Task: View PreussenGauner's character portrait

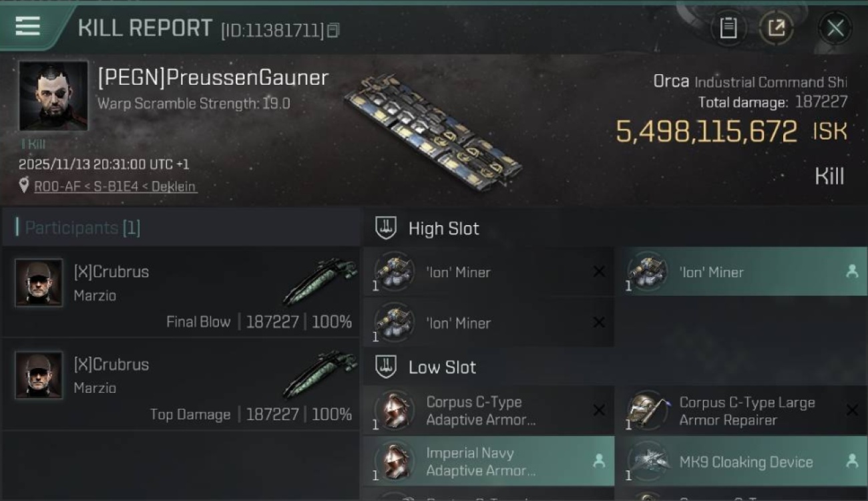Action: tap(53, 96)
